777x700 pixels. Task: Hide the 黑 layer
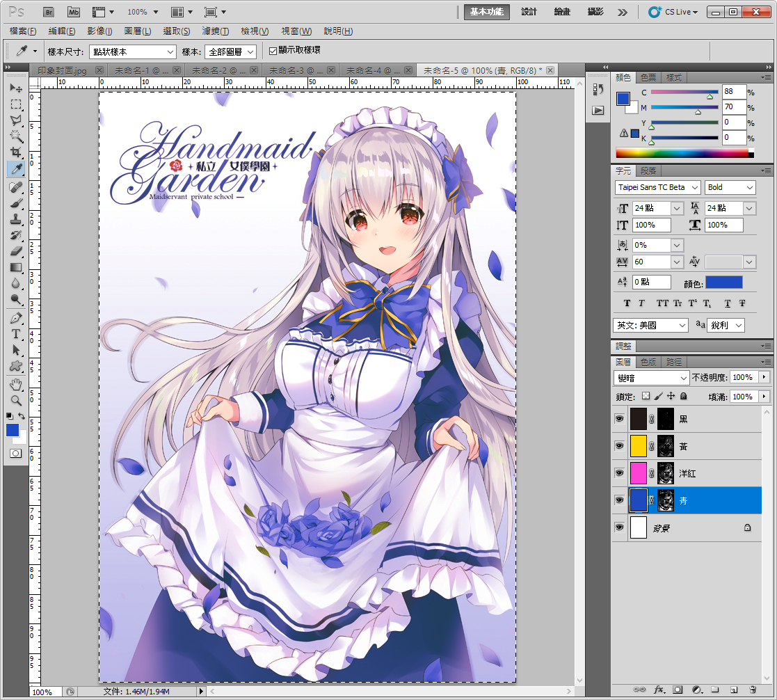pos(619,419)
